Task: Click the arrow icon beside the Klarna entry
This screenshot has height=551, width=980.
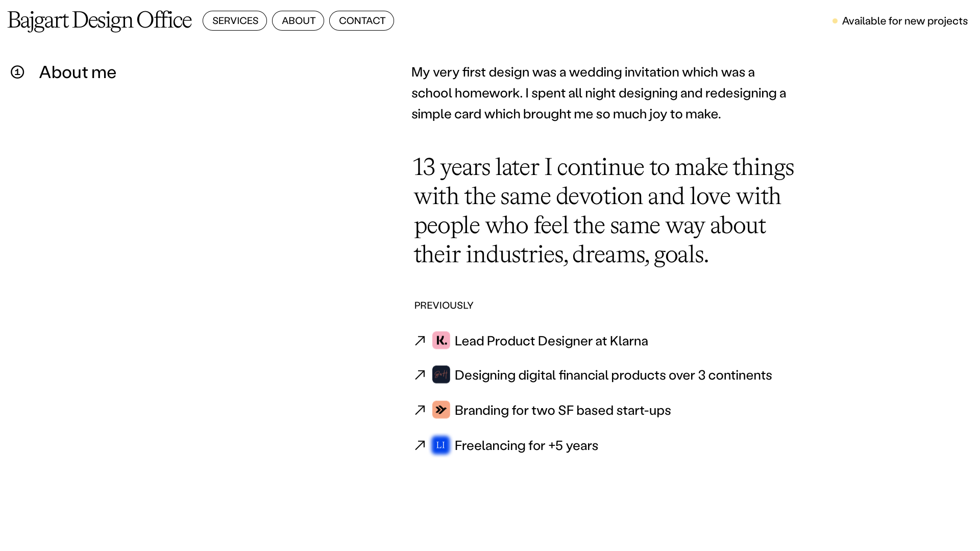Action: tap(420, 341)
